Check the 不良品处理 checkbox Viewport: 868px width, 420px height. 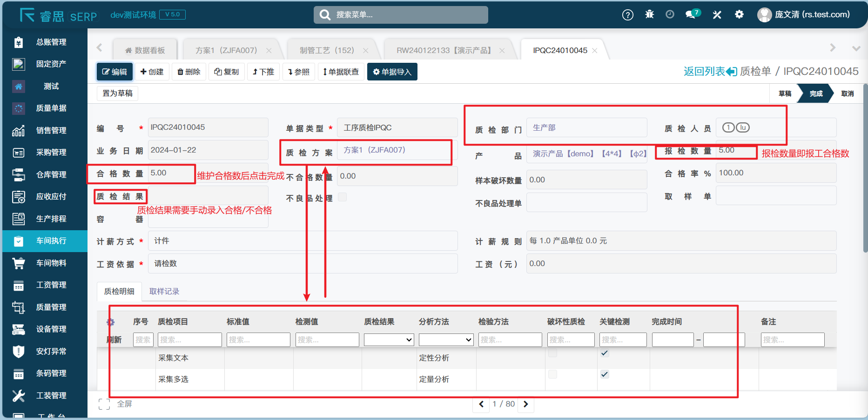click(x=342, y=197)
